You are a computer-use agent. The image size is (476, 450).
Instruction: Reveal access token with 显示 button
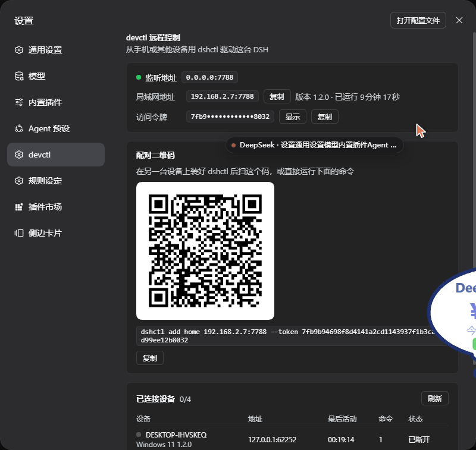tap(293, 117)
